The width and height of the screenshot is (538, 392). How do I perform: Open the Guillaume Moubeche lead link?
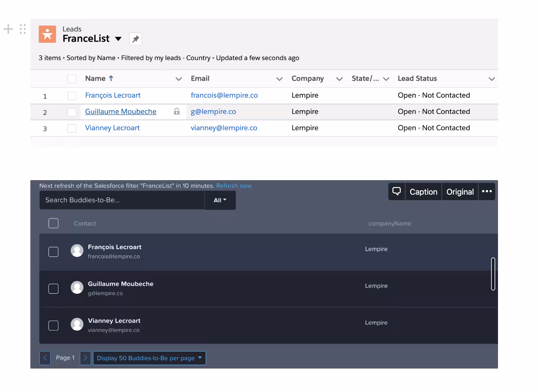pos(121,111)
